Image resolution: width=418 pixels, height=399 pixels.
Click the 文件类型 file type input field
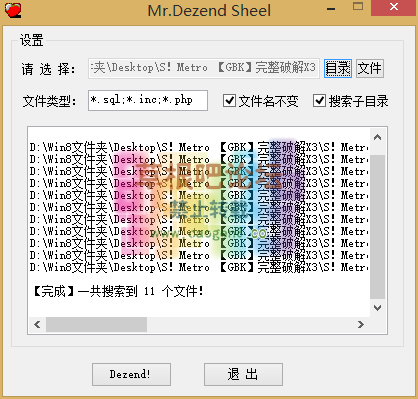pos(148,100)
